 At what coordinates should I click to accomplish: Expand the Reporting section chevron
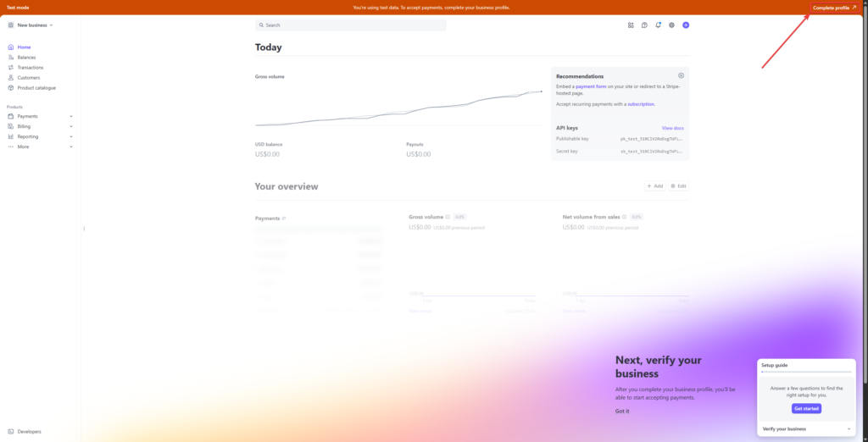[x=71, y=136]
